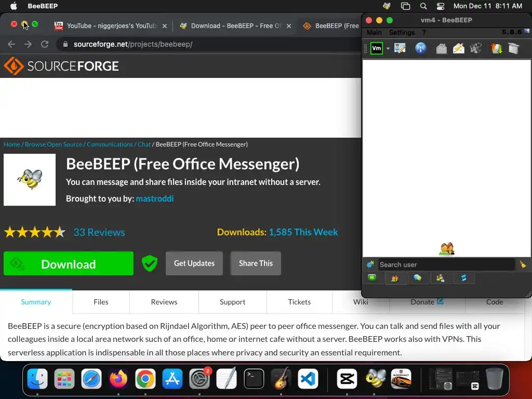Open Visual Studio Code from the Dock
The height and width of the screenshot is (399, 532).
[x=308, y=379]
